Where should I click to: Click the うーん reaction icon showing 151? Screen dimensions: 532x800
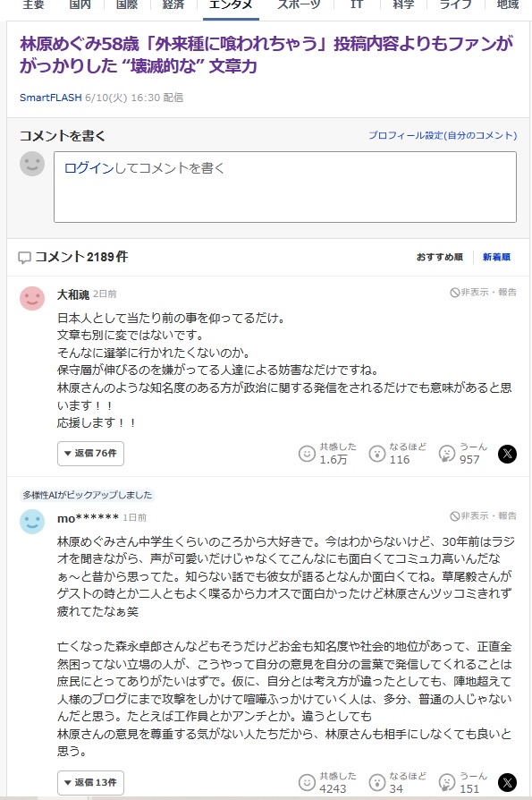tap(447, 783)
